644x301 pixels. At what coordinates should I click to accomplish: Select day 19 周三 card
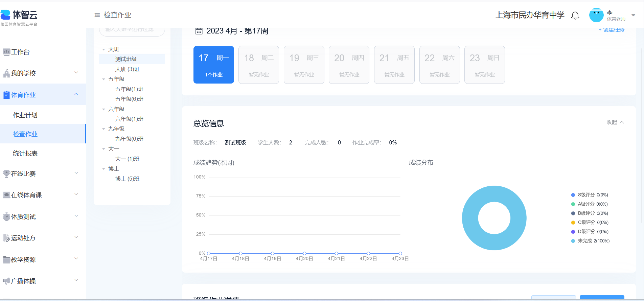point(304,65)
